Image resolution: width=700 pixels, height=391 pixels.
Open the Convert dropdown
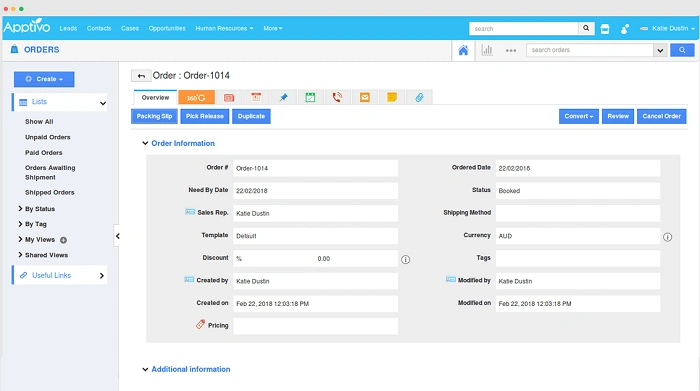[579, 116]
